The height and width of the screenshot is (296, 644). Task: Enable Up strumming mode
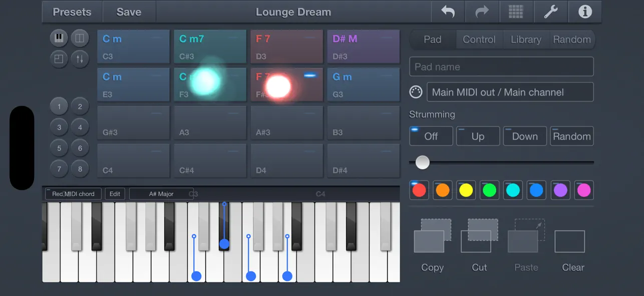[x=477, y=135]
